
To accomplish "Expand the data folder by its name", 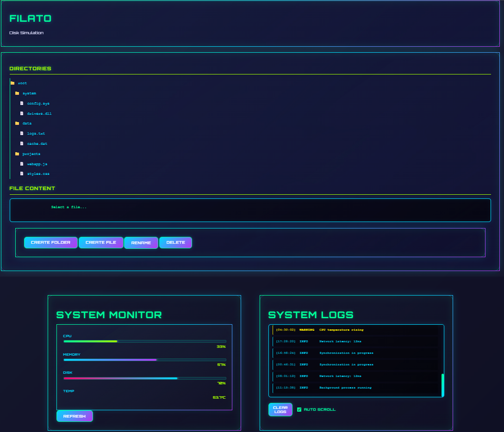I will 27,123.
